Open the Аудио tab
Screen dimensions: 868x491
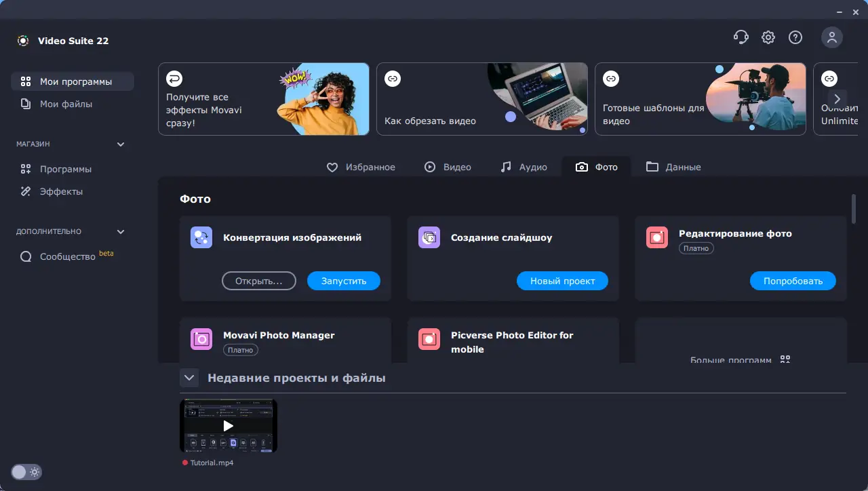click(x=524, y=167)
